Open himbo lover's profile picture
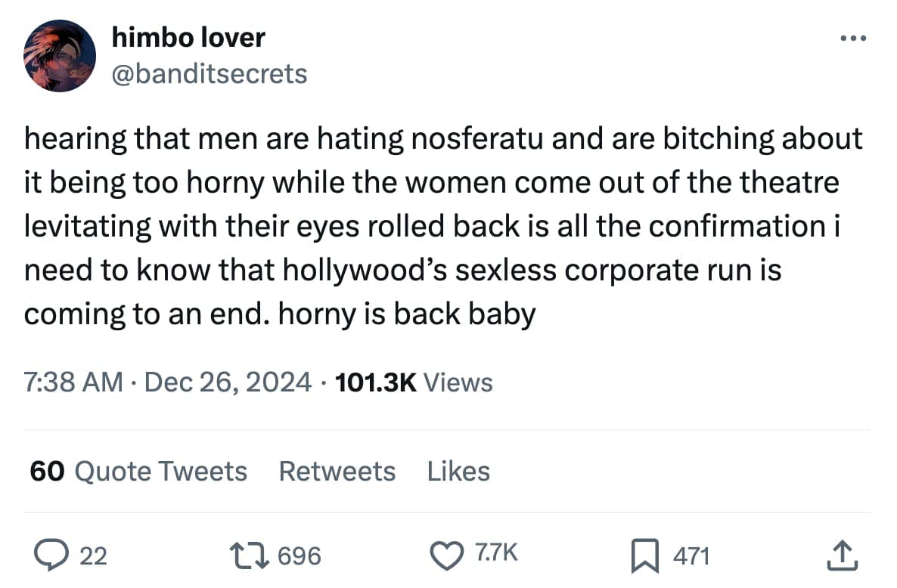This screenshot has width=897, height=588. 59,55
